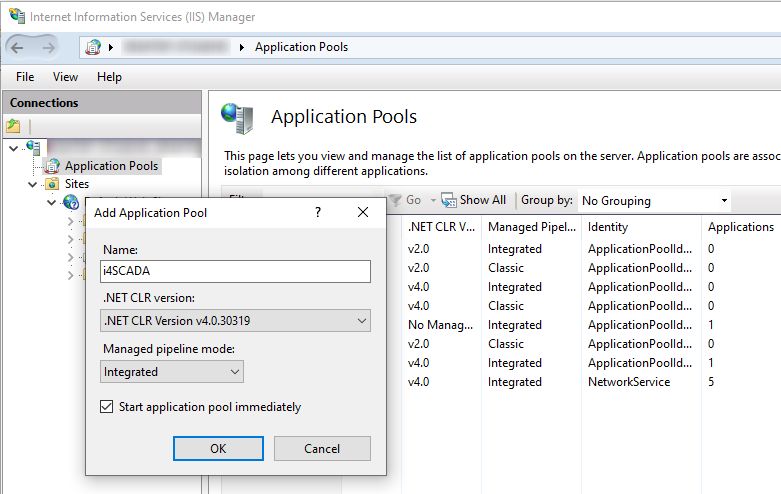This screenshot has width=781, height=494.
Task: Select the Application Pools tree icon
Action: coord(51,166)
